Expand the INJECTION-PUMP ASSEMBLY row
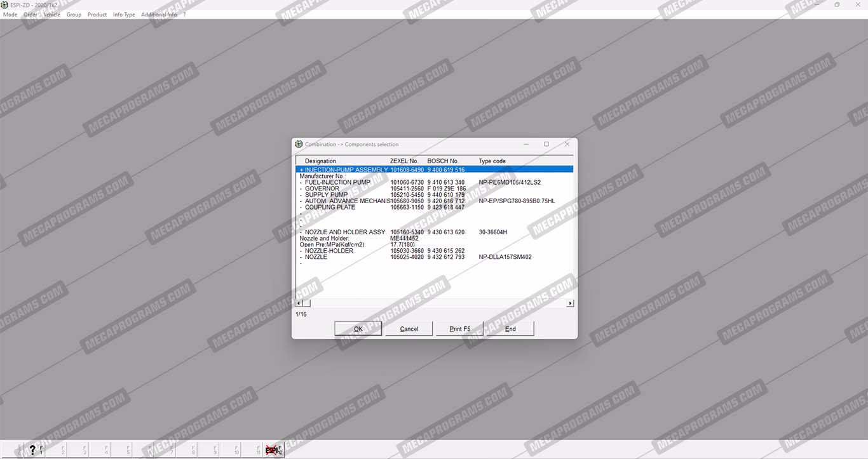The width and height of the screenshot is (868, 459). point(301,170)
